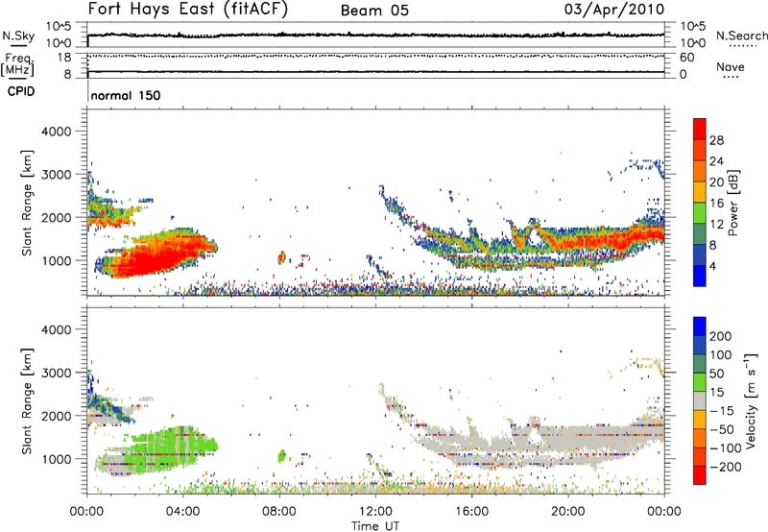Click the '12:00' time tick label
The image size is (768, 532).
pyautogui.click(x=375, y=512)
